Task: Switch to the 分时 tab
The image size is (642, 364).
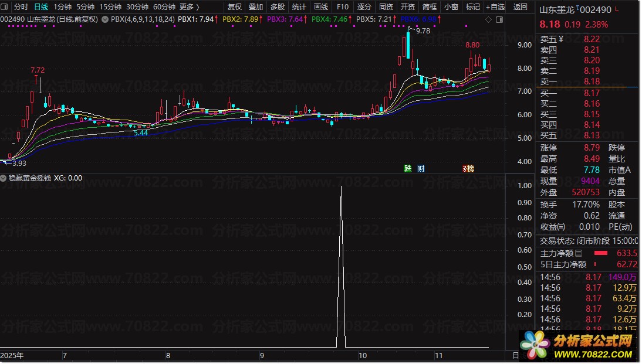Action: [x=21, y=7]
